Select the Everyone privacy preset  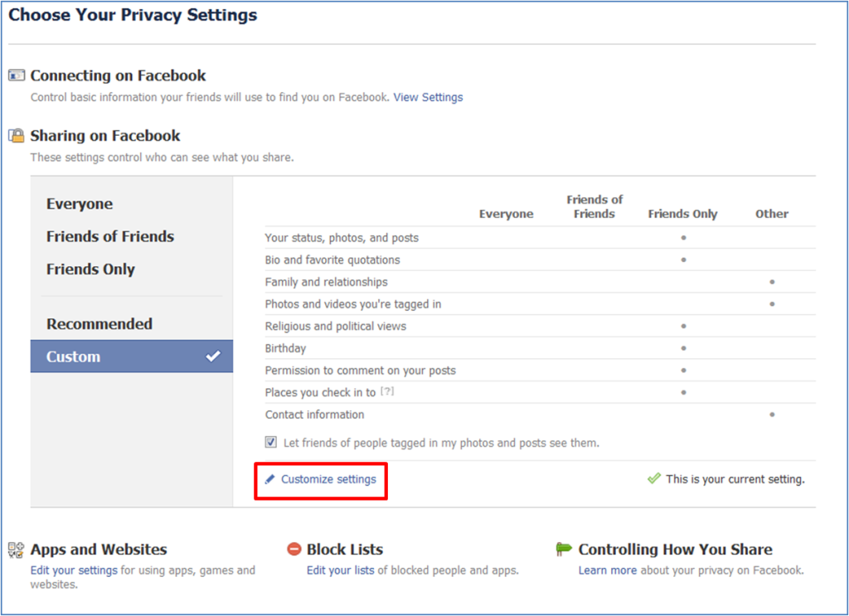80,204
